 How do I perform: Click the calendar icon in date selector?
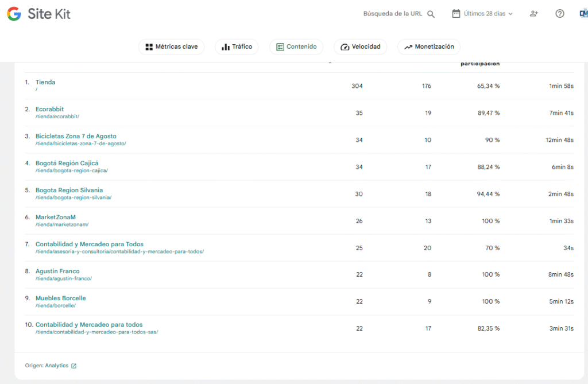[x=456, y=14]
